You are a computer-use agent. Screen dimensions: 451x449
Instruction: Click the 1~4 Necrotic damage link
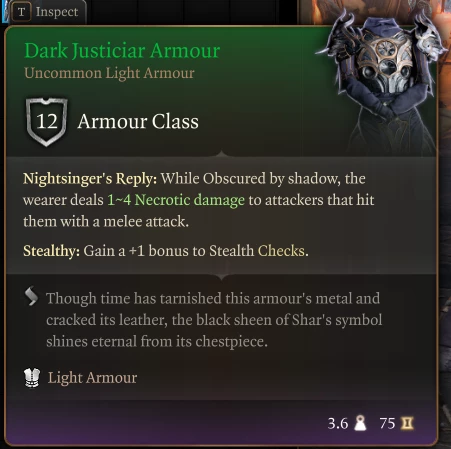(176, 200)
